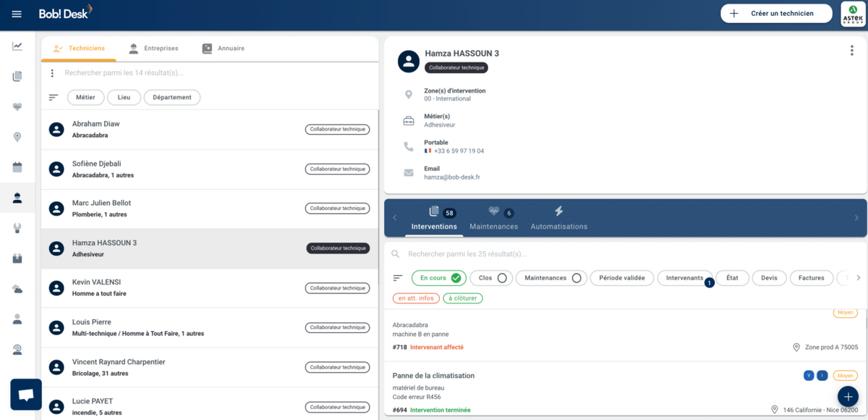
Task: Show more filter chips with right chevron
Action: coord(859,278)
